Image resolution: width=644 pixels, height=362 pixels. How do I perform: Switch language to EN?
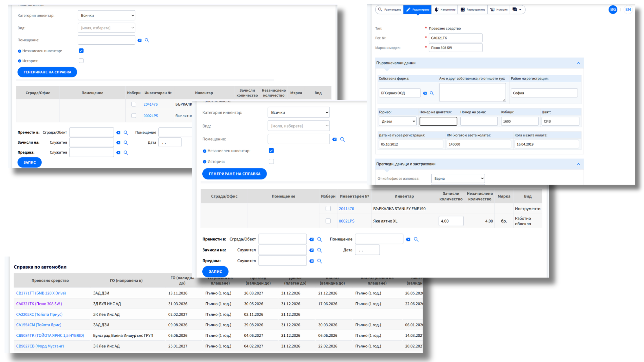(x=628, y=10)
